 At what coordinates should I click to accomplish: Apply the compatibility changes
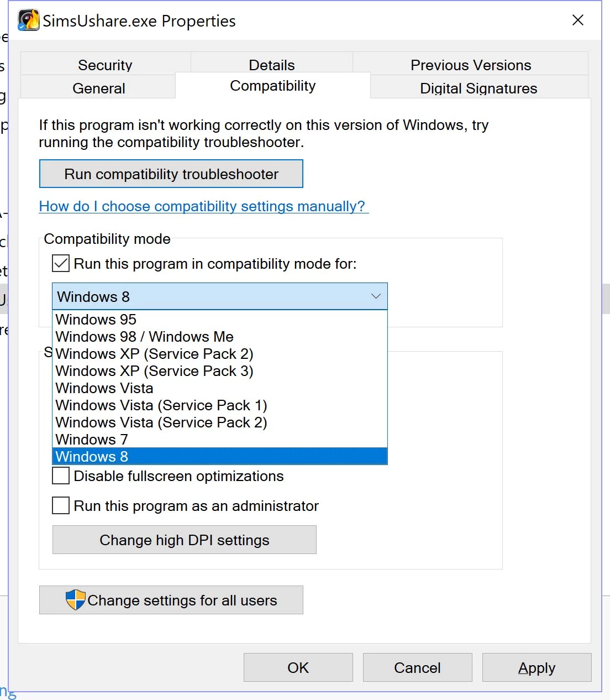[x=537, y=667]
